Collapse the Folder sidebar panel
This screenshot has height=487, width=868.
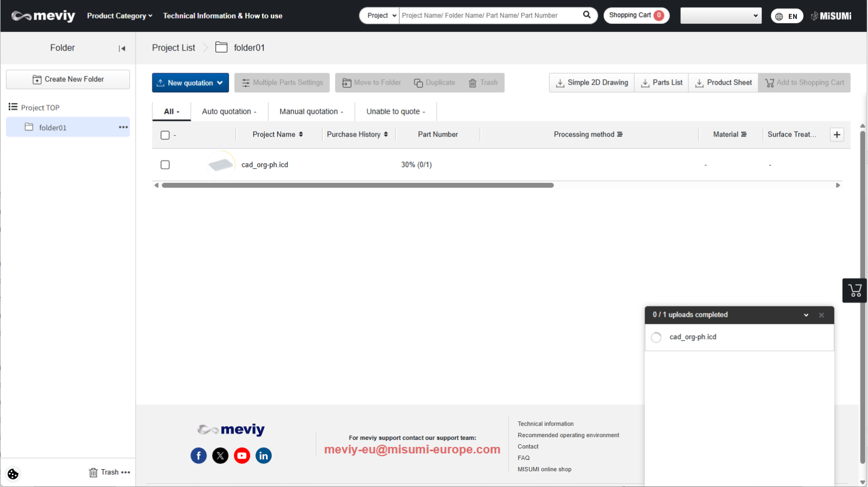[x=122, y=48]
